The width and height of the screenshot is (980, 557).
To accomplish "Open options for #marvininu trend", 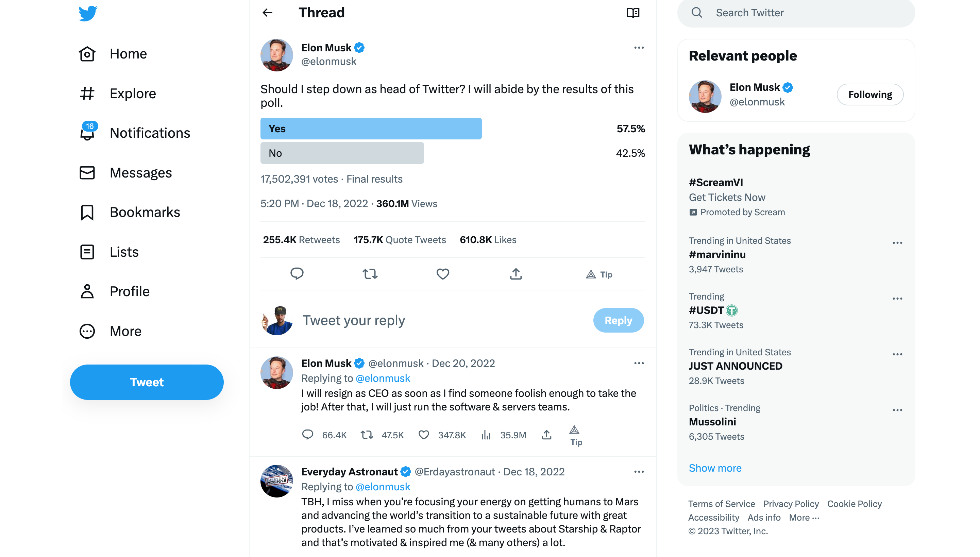I will pyautogui.click(x=897, y=243).
